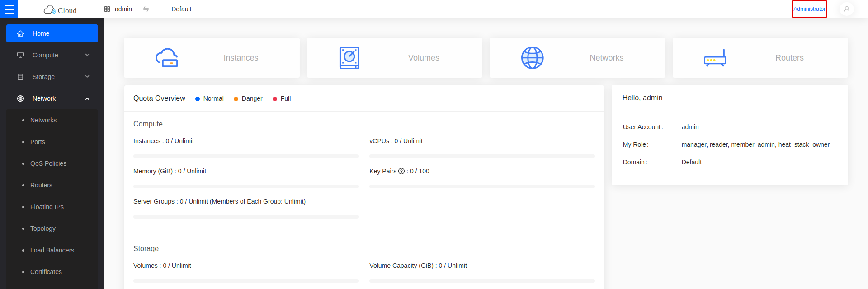Click the Full red legend dot

[275, 99]
